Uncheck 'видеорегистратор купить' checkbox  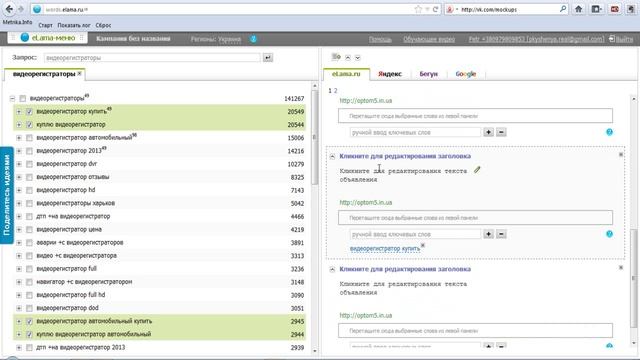pos(29,111)
